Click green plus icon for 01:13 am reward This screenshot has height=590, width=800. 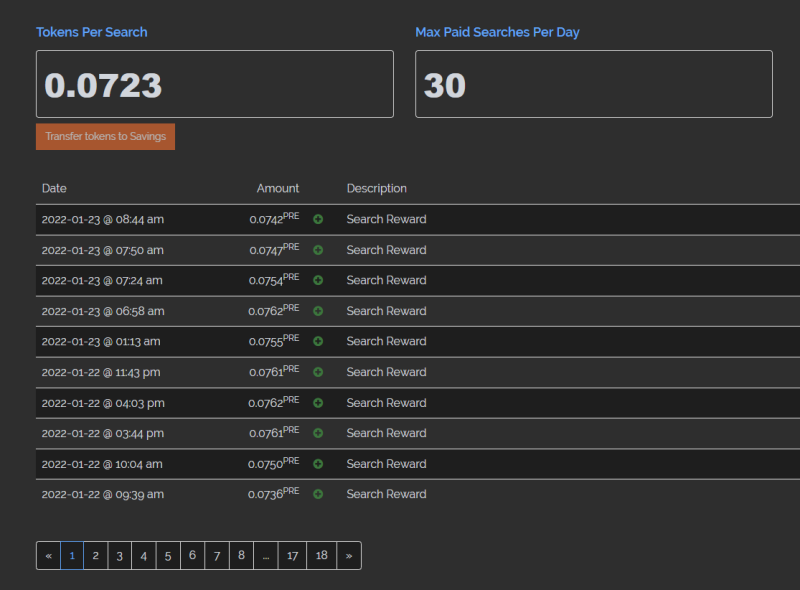pos(318,341)
